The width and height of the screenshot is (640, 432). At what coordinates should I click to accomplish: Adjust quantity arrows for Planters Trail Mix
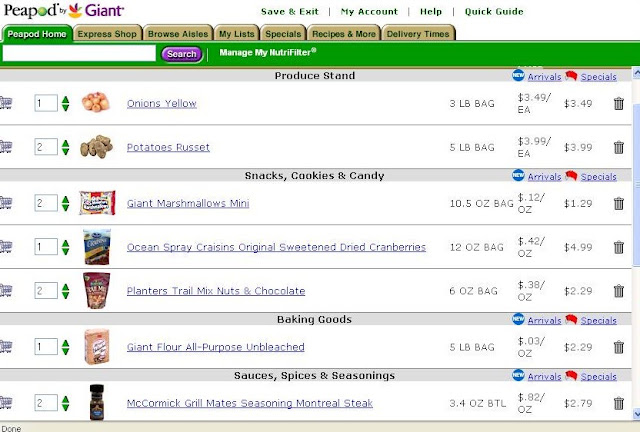coord(65,291)
